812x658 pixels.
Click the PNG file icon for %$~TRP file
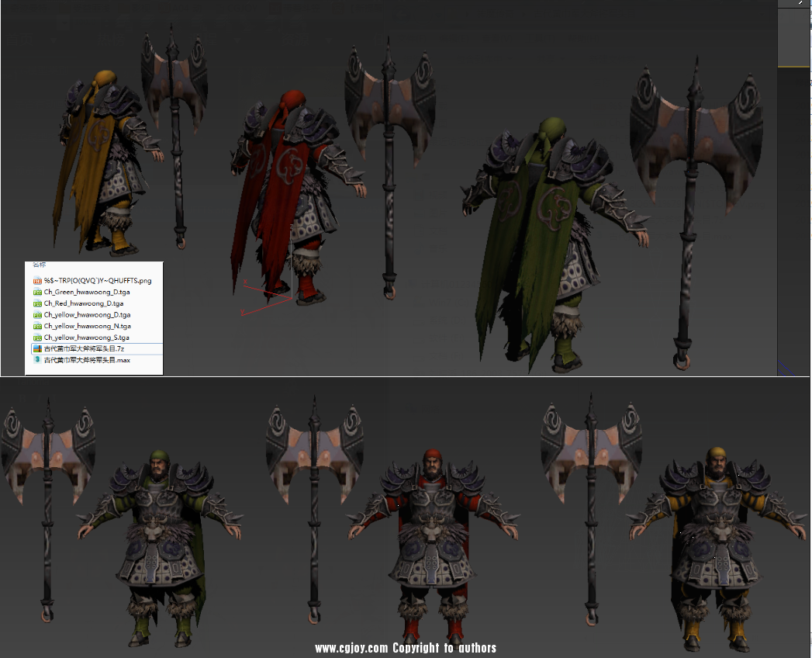pyautogui.click(x=37, y=280)
